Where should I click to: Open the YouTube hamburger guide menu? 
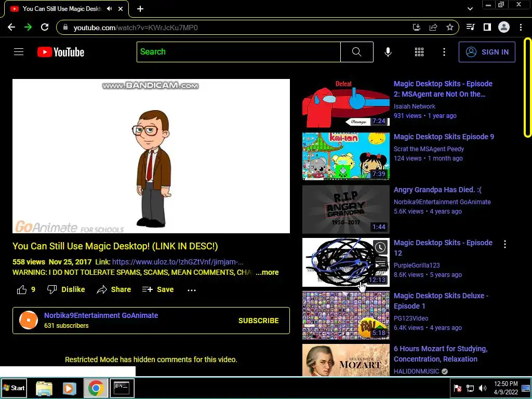click(19, 52)
